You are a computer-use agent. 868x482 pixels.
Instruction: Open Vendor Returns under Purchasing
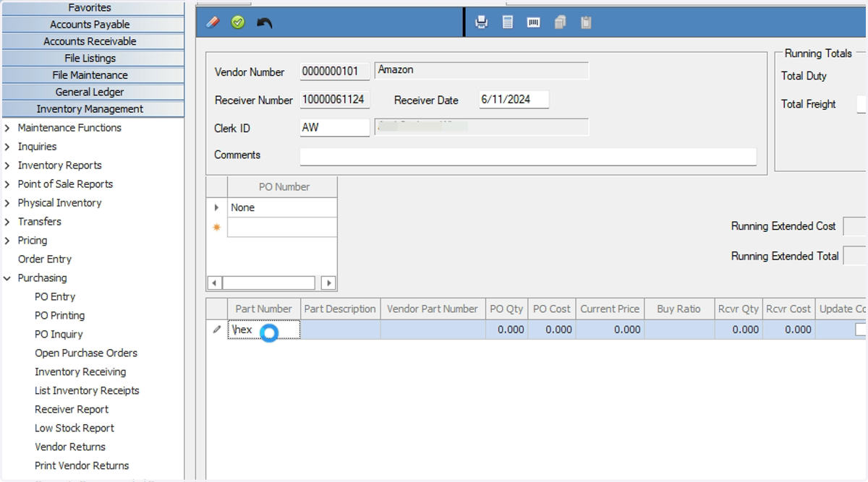point(70,447)
